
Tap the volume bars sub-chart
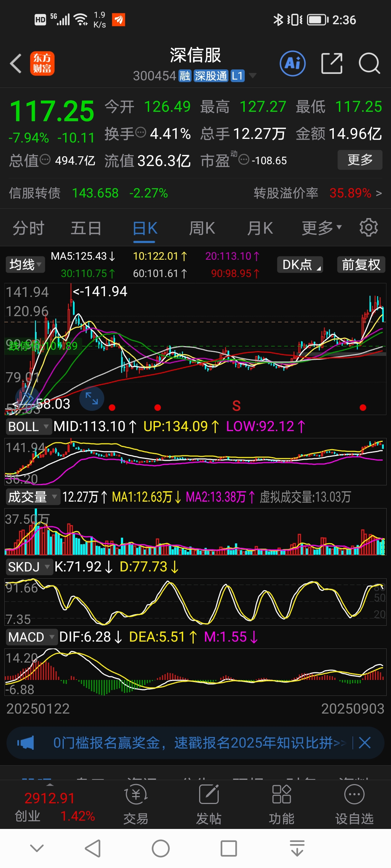(x=195, y=532)
